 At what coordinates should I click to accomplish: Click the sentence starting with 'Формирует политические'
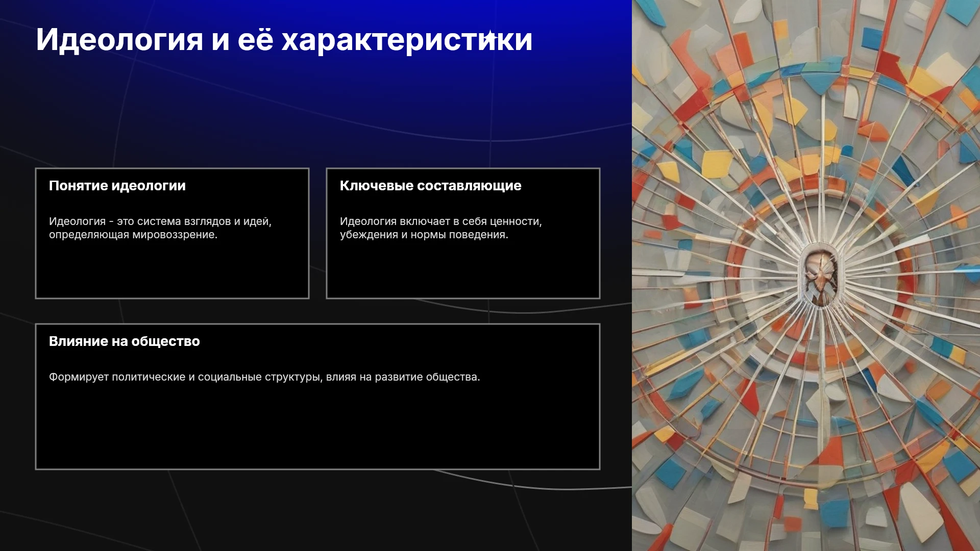pyautogui.click(x=264, y=377)
